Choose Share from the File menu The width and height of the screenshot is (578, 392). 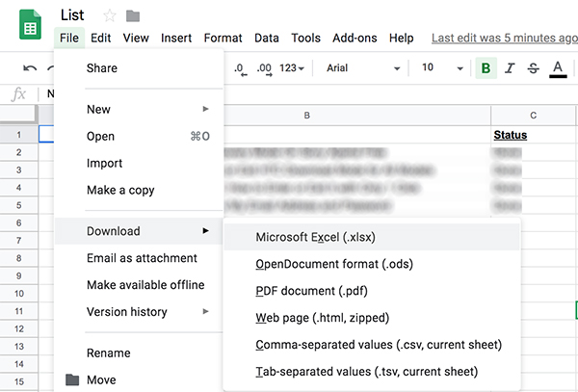pyautogui.click(x=139, y=68)
